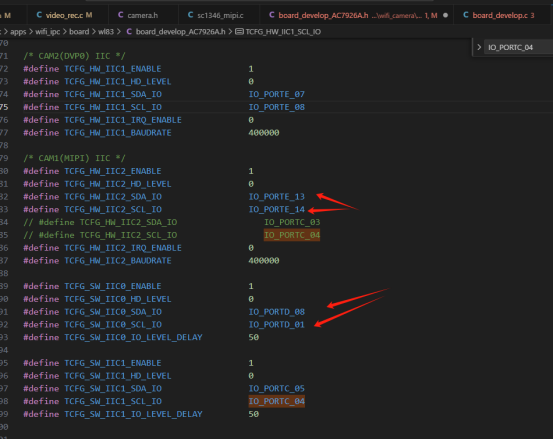
Task: Click the 'wl83' breadcrumb segment
Action: [x=106, y=32]
